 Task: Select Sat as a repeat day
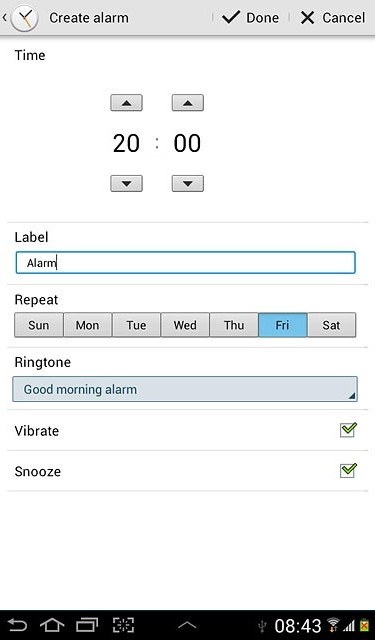pyautogui.click(x=331, y=325)
